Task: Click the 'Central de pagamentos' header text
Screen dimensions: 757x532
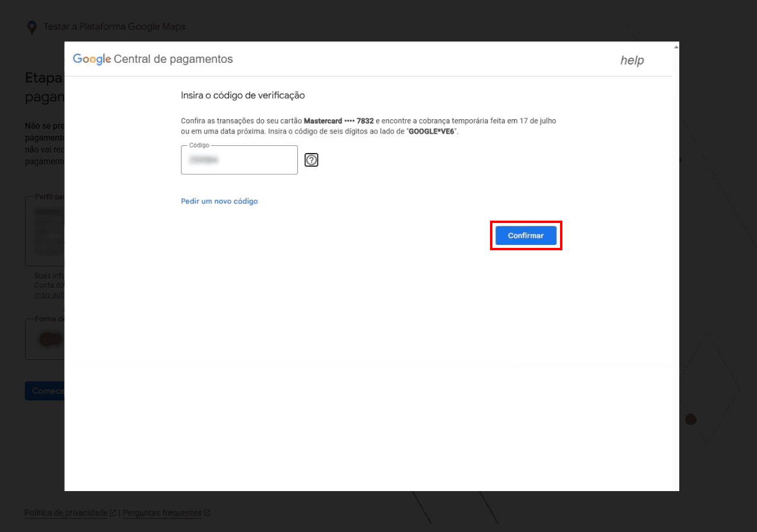Action: (173, 59)
